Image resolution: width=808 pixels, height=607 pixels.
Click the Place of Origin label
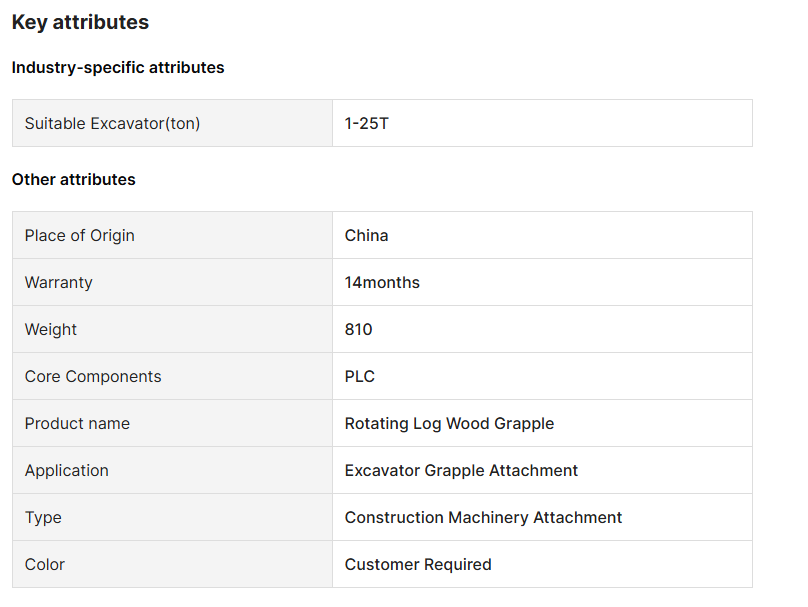coord(79,236)
